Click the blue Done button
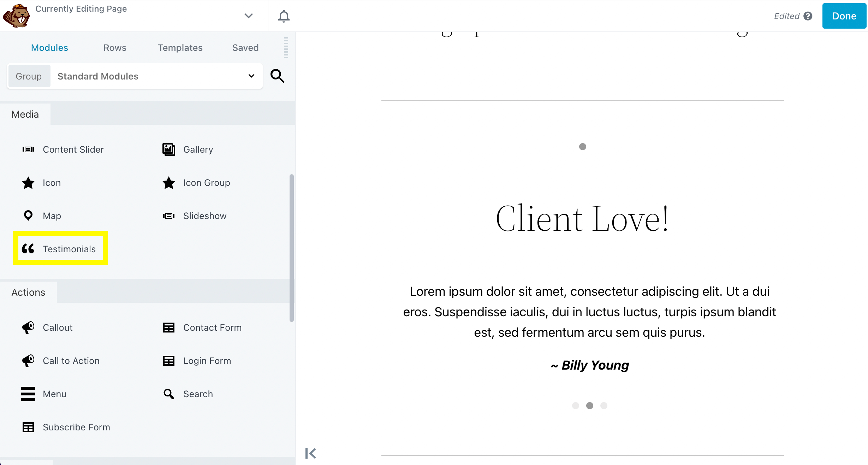This screenshot has height=465, width=868. coord(844,16)
